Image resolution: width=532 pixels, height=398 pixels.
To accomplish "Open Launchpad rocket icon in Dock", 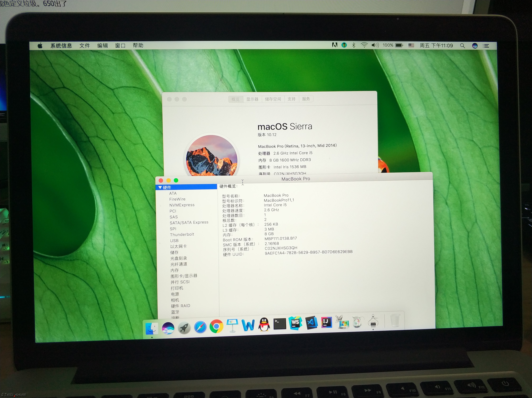I will [x=184, y=328].
